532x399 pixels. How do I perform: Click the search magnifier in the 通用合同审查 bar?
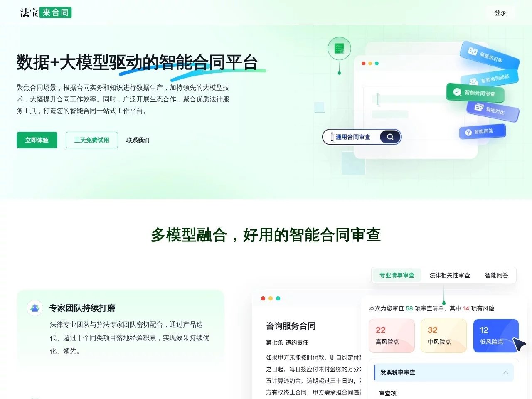click(x=389, y=137)
